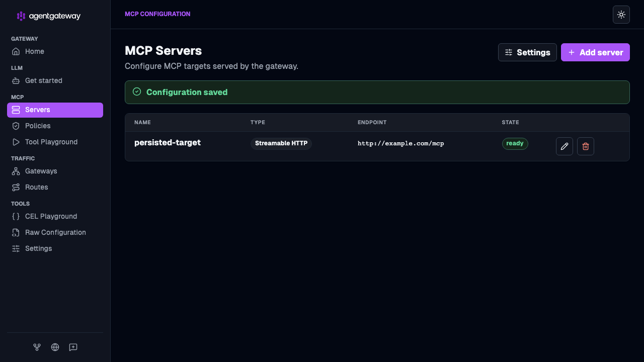This screenshot has height=362, width=644.
Task: Click the green check icon in saved banner
Action: [137, 92]
